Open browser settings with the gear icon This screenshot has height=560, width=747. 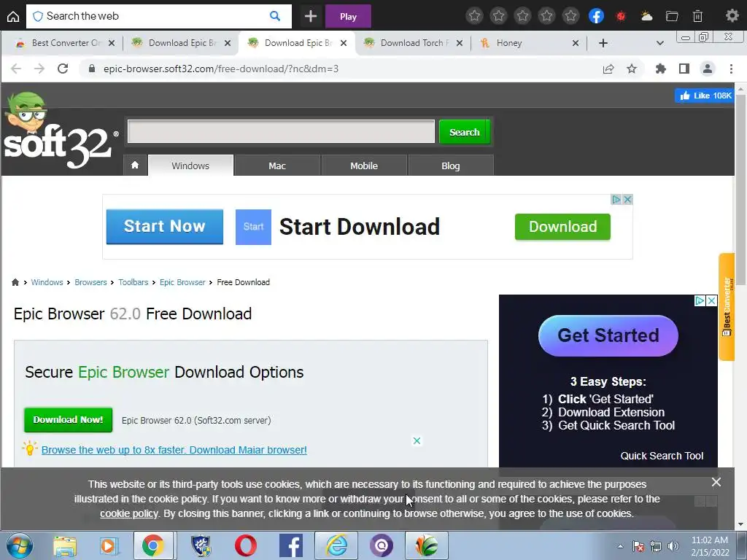732,16
